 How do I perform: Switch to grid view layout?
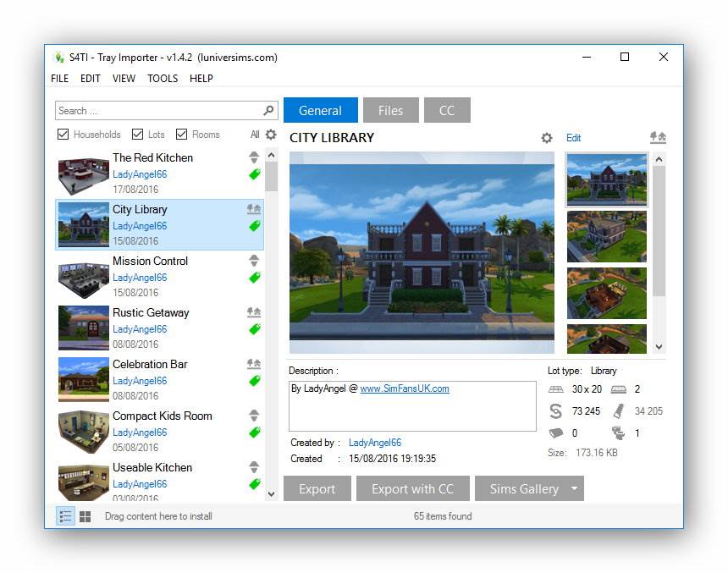(85, 516)
